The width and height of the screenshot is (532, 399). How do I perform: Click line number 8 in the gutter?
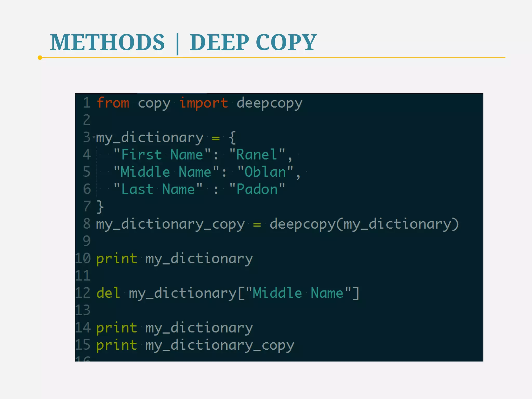tap(87, 224)
